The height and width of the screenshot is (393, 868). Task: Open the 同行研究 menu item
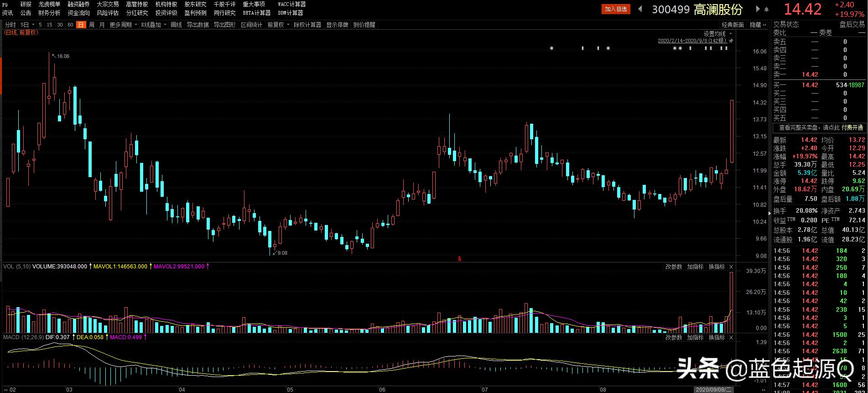(224, 13)
